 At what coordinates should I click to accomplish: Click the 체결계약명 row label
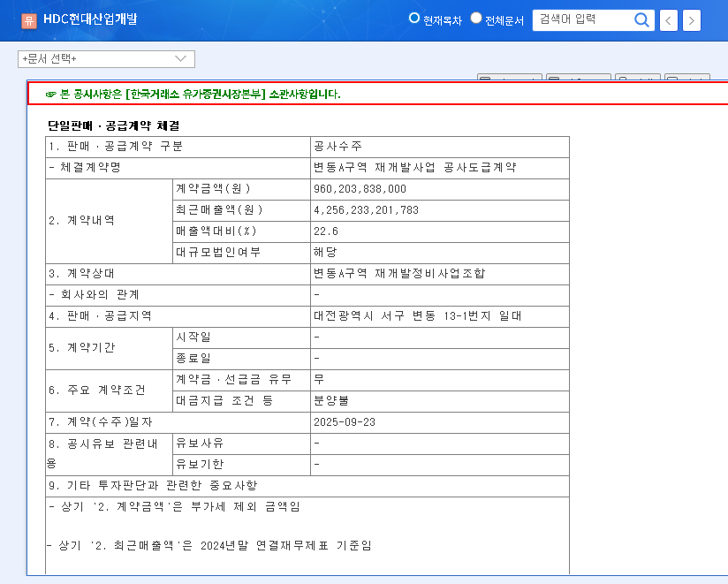(x=85, y=167)
